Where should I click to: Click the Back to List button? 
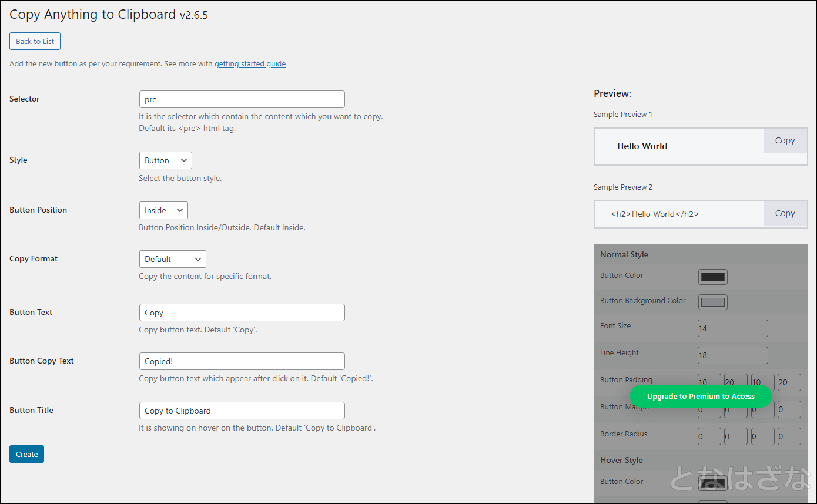click(x=35, y=41)
